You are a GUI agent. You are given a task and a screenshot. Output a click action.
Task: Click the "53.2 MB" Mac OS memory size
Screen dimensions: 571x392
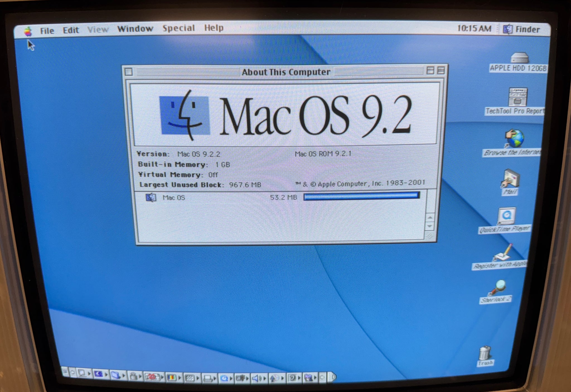point(283,198)
